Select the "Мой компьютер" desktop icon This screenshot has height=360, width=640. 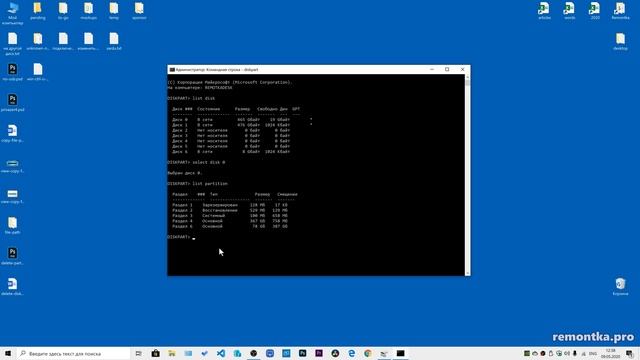13,13
